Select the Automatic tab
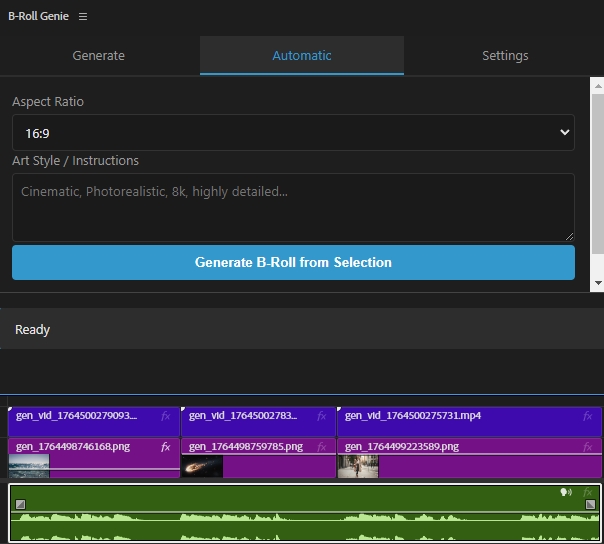604x544 pixels. [x=302, y=56]
